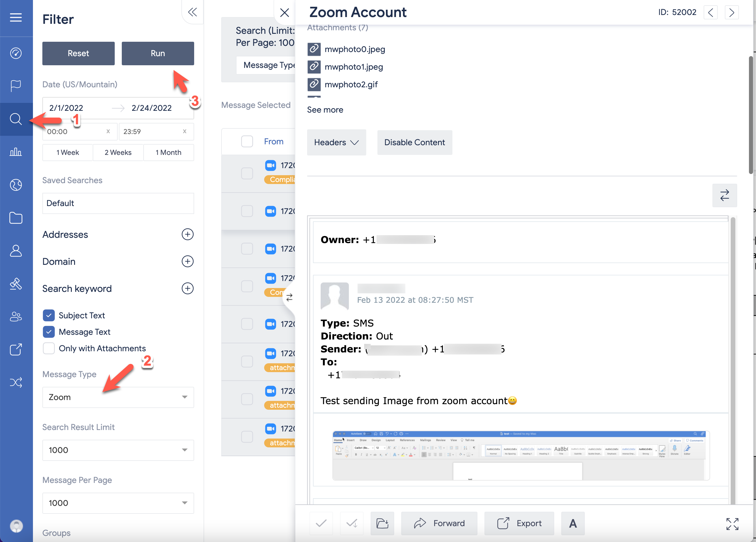Click the Run filter button
The width and height of the screenshot is (756, 542).
tap(158, 53)
